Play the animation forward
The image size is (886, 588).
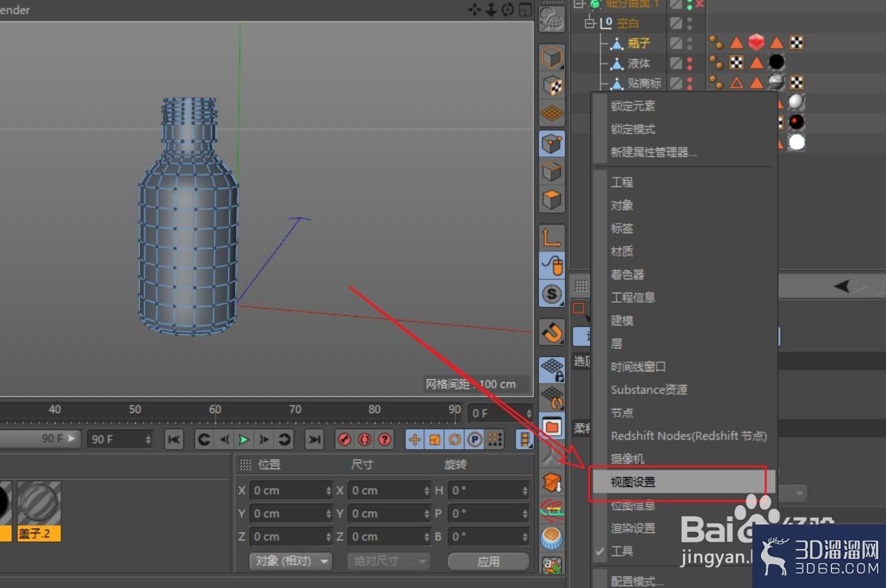245,439
